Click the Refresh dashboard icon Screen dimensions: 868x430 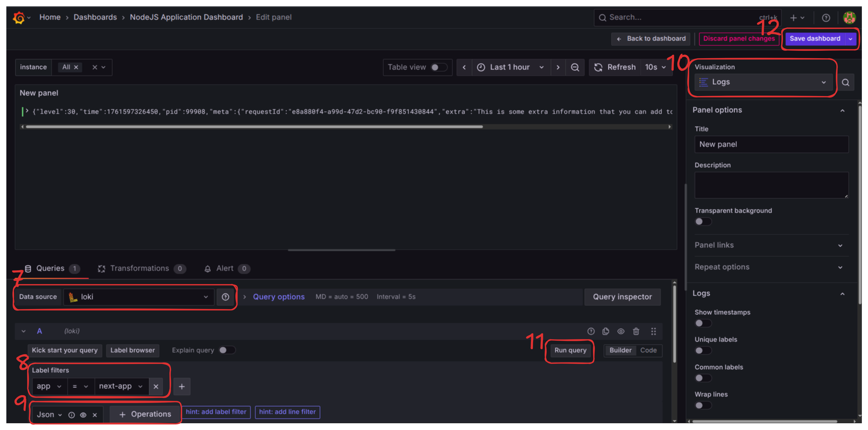[x=598, y=67]
